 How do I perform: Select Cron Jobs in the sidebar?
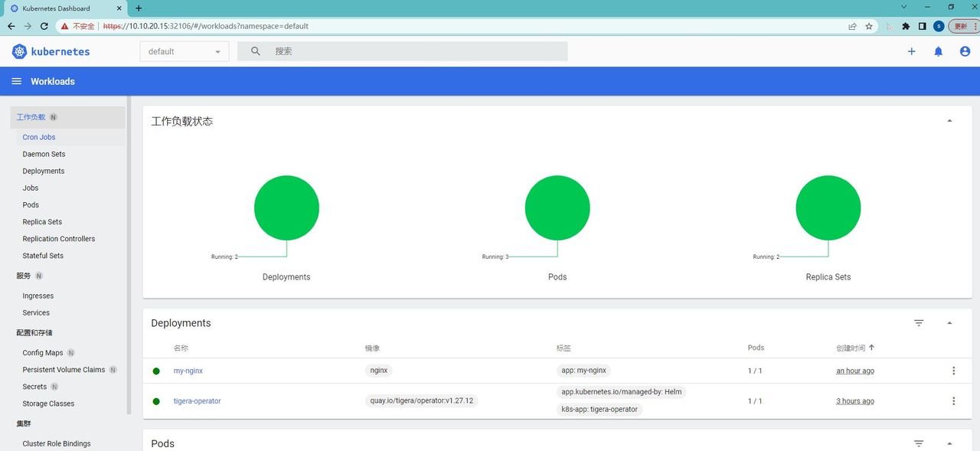(x=39, y=136)
